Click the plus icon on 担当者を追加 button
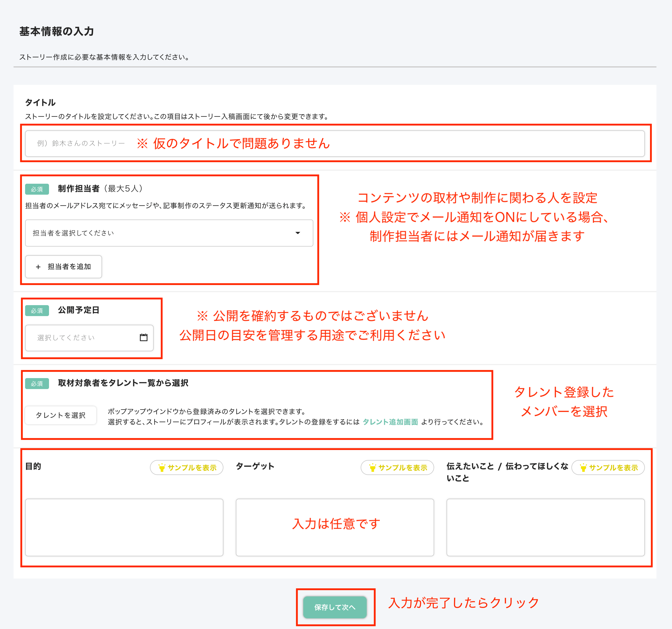Screen dimensions: 672x629 tap(38, 267)
